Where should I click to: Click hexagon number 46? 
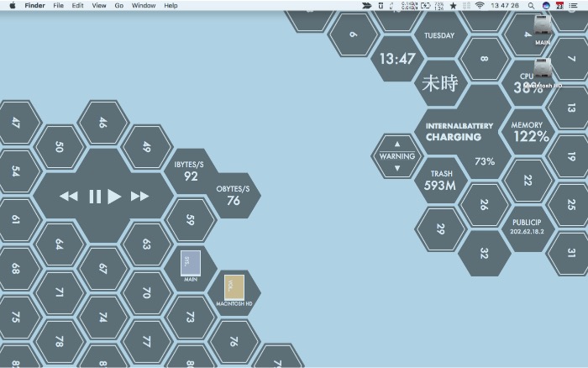[103, 123]
